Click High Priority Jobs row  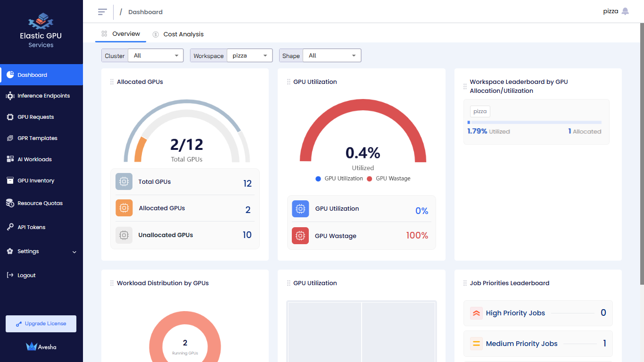point(538,313)
